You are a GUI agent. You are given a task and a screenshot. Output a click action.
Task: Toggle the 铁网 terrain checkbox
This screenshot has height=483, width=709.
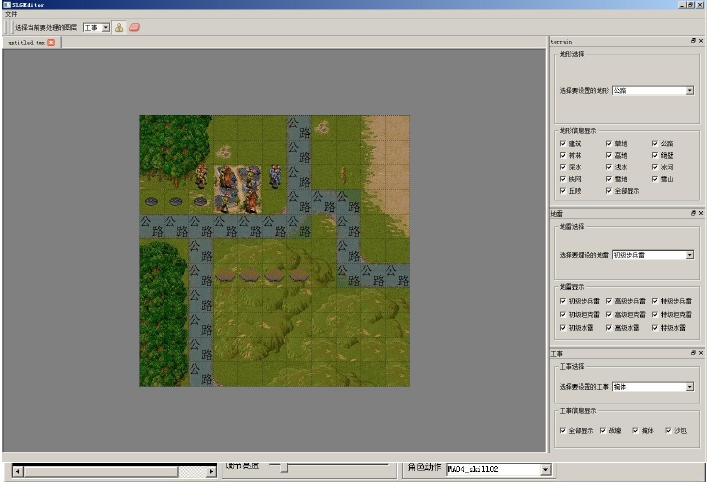(x=563, y=179)
